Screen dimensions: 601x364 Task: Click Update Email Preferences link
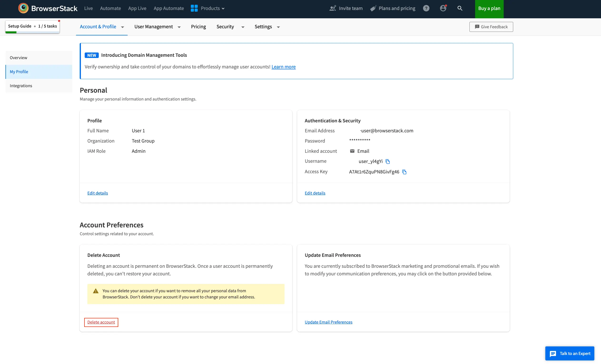tap(328, 322)
